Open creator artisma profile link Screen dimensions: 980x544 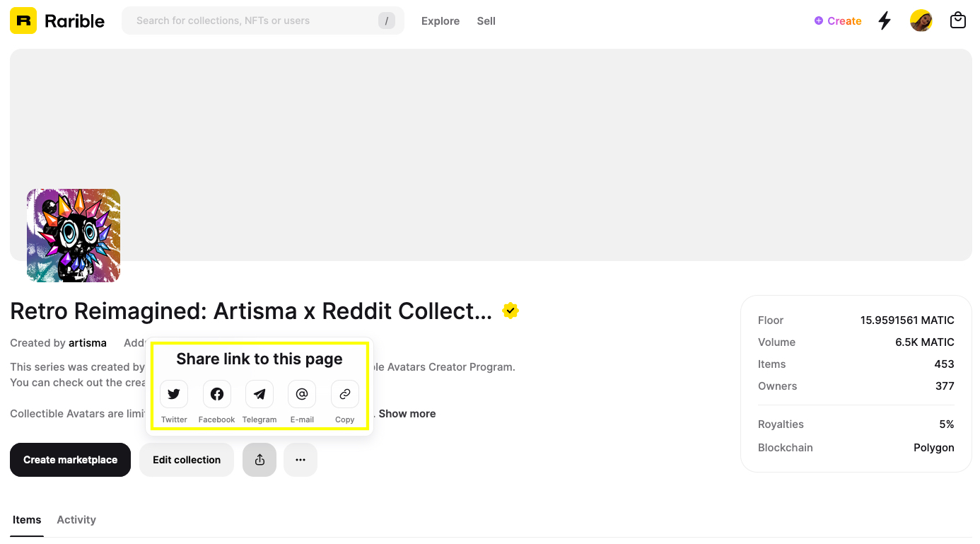(x=88, y=343)
